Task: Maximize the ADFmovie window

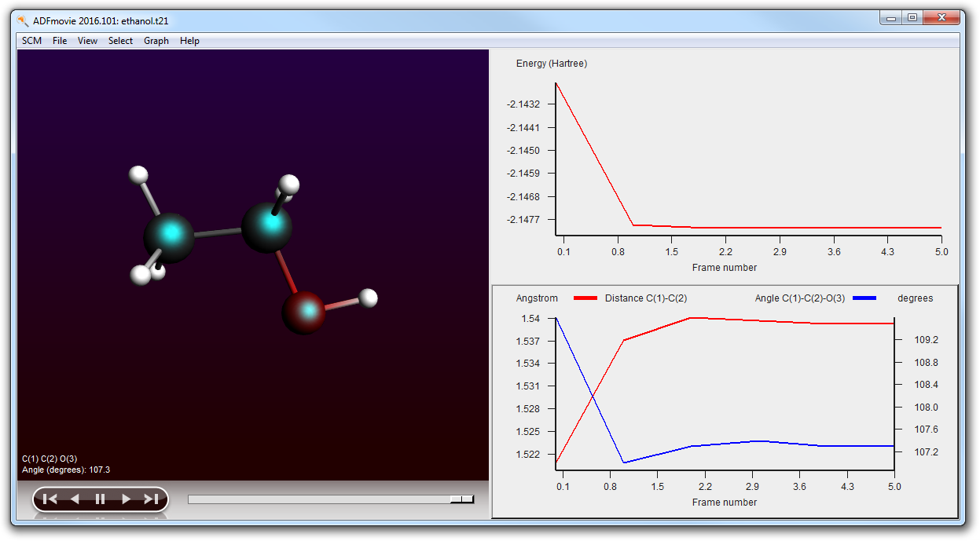Action: (912, 17)
